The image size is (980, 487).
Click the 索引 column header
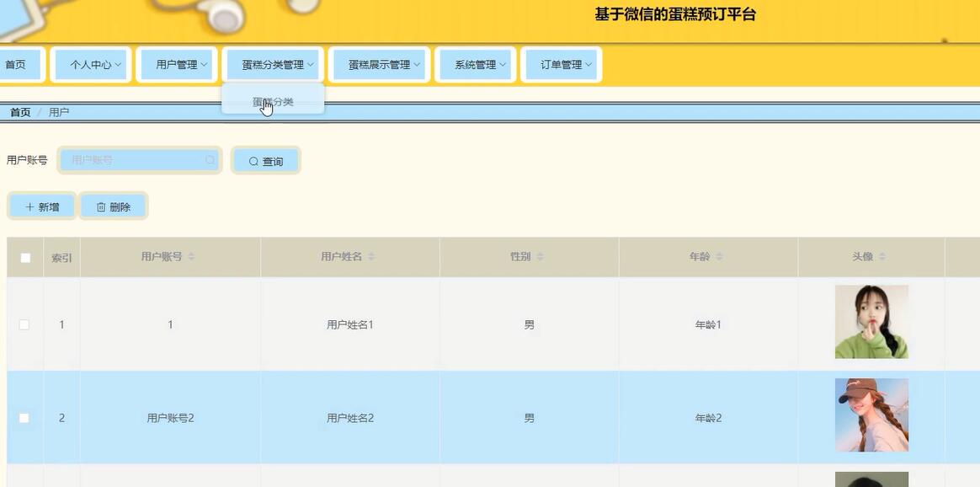pos(61,258)
